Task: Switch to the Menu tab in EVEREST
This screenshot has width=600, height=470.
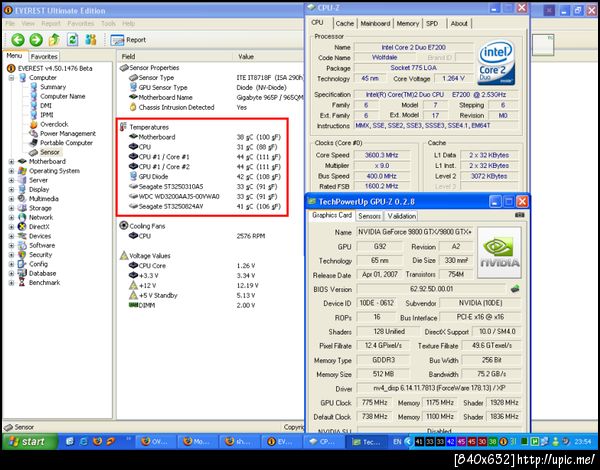Action: [x=15, y=55]
